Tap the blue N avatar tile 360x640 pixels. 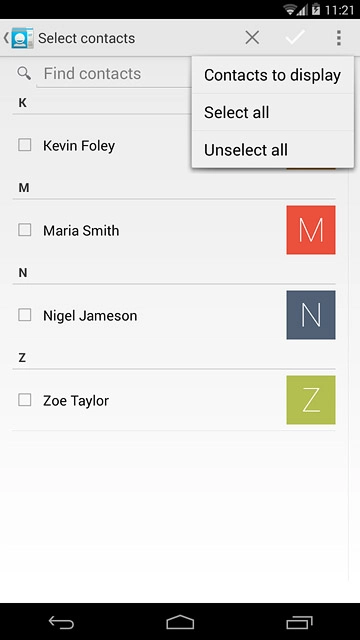point(311,315)
